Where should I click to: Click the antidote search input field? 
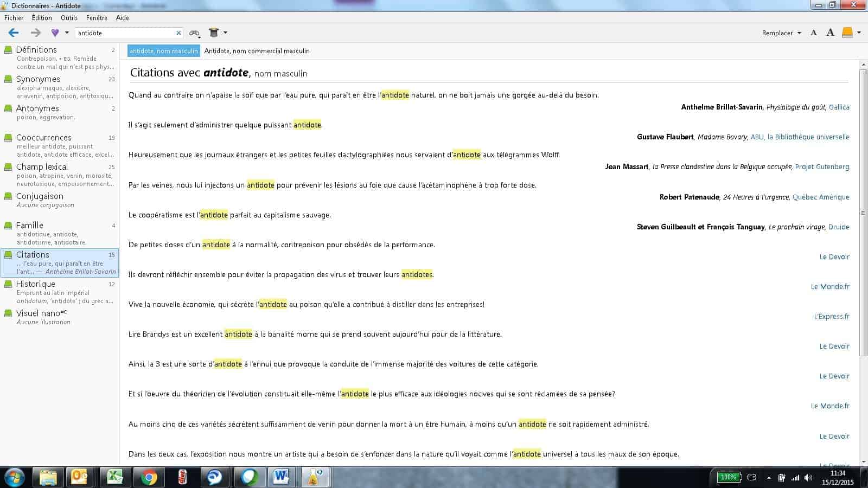125,33
